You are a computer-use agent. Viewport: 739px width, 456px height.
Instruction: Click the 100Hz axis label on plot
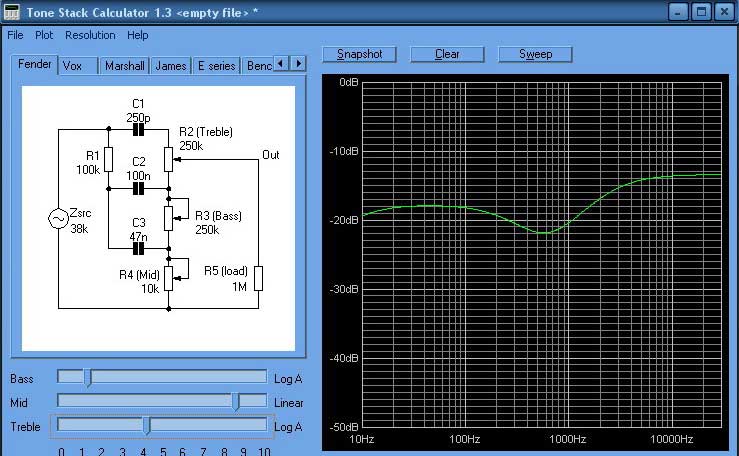465,439
